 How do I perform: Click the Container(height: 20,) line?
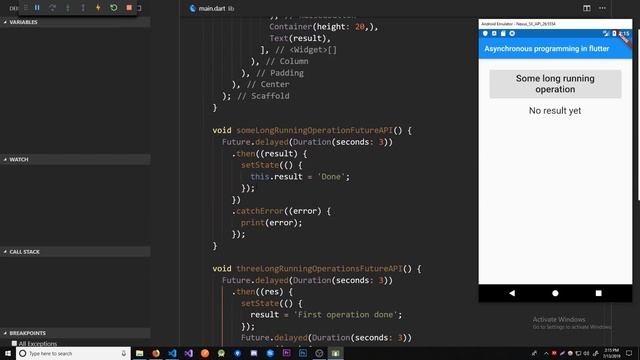[324, 27]
